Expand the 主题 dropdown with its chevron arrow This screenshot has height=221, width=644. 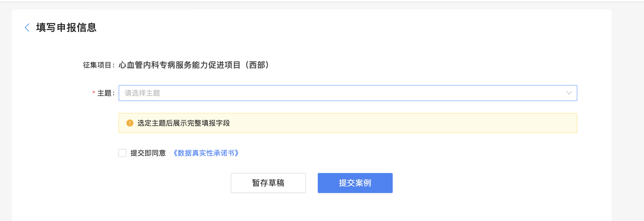pos(569,93)
